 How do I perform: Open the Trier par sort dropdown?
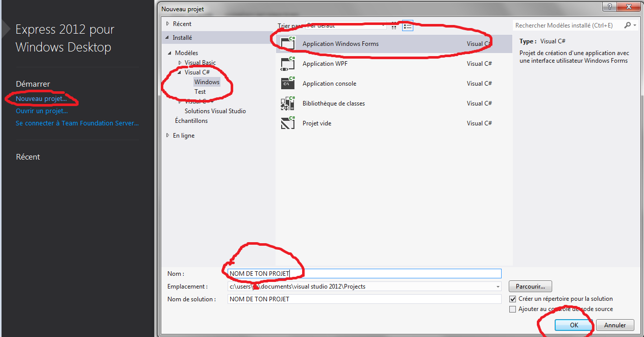346,25
